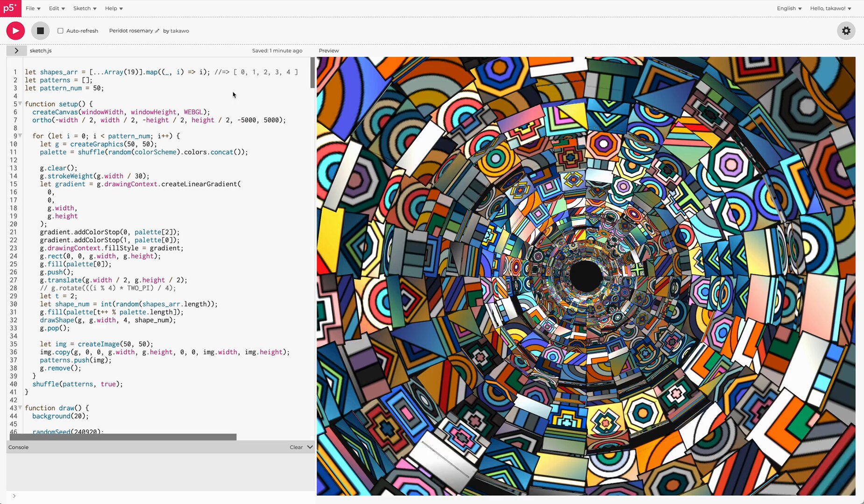
Task: Open the Edit menu
Action: tap(57, 8)
